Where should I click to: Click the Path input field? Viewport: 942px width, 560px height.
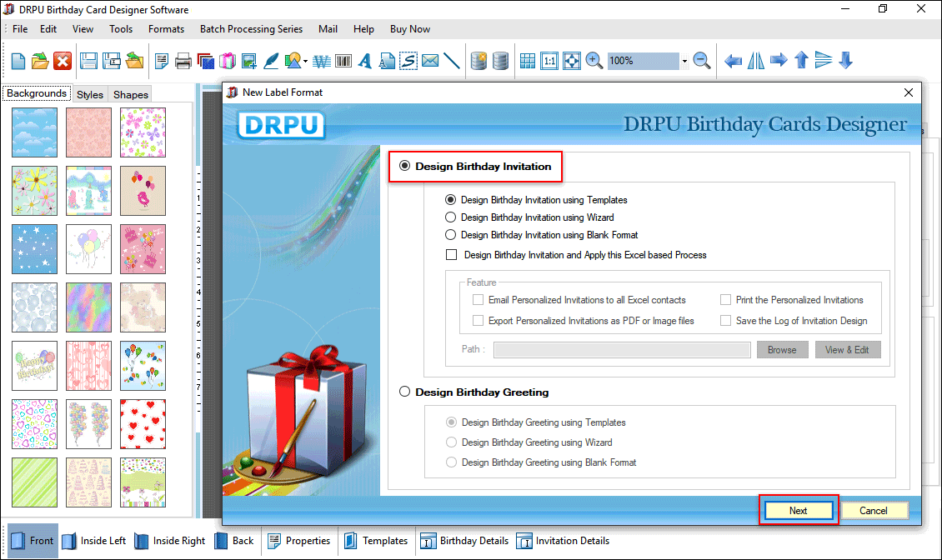tap(622, 350)
